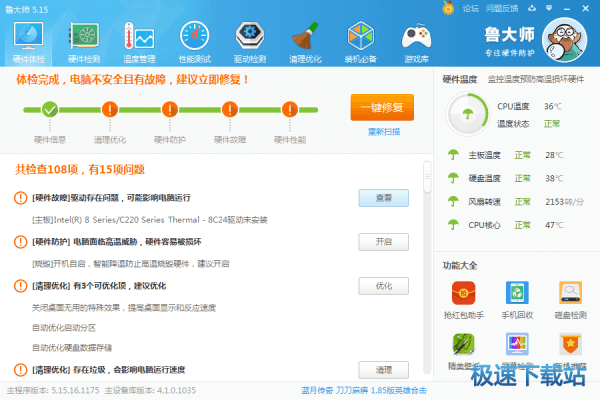Viewport: 600px width, 400px height.
Task: Click the Intel 8 Series/C220 Thermal driver line
Action: point(150,220)
